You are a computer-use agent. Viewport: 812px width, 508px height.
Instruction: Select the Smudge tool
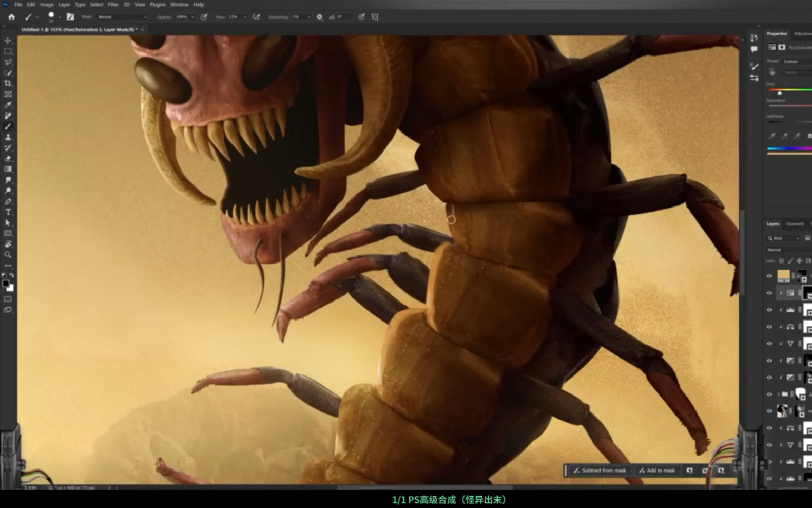8,180
